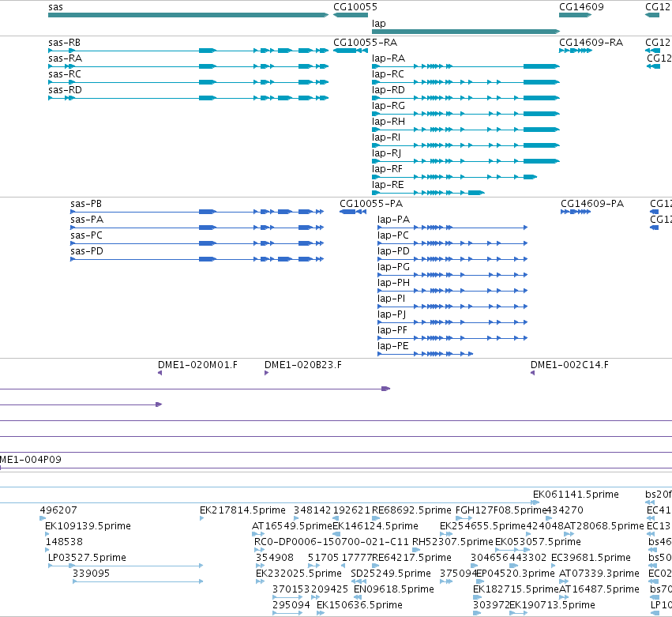Click protein lap-PF label
672x617 pixels.
point(392,330)
